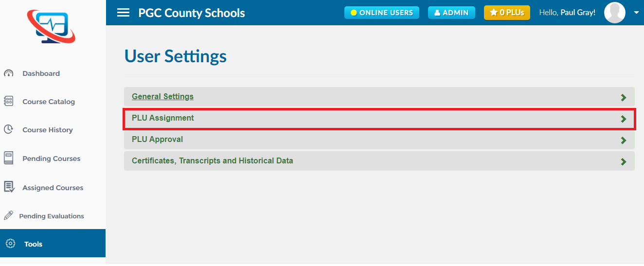
Task: Expand Certificates, Transcripts and Historical Data arrow
Action: coord(624,162)
